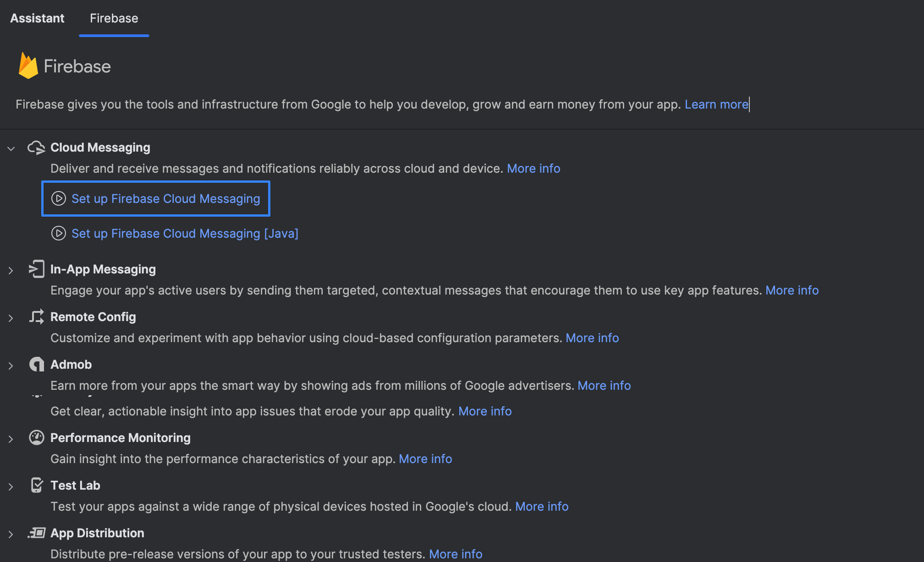The width and height of the screenshot is (924, 562).
Task: Expand the In-App Messaging section
Action: click(11, 270)
